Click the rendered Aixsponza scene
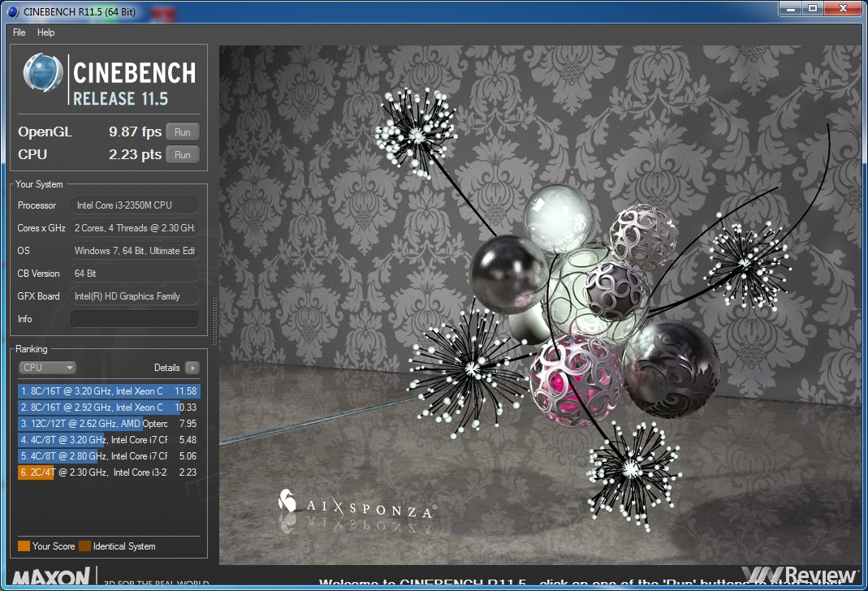Screen dimensions: 868x591 click(x=540, y=304)
